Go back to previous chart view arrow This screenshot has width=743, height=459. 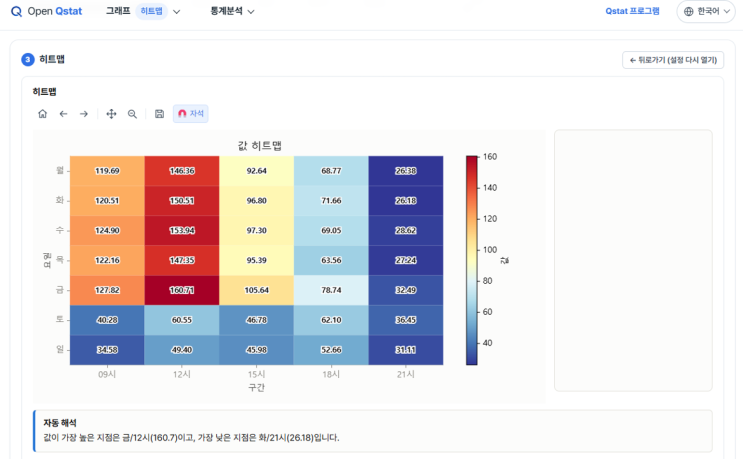(63, 114)
